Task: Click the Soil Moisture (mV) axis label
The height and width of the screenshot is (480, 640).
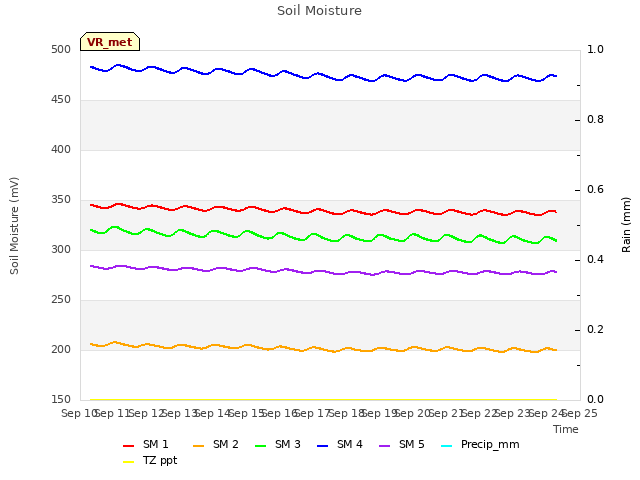Action: pos(14,225)
